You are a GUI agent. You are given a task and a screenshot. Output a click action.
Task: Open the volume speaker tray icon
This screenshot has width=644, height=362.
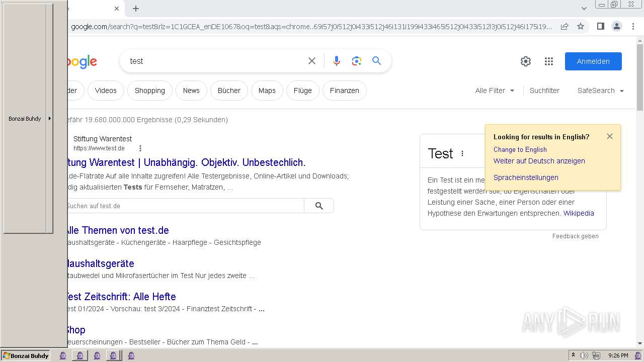click(584, 355)
